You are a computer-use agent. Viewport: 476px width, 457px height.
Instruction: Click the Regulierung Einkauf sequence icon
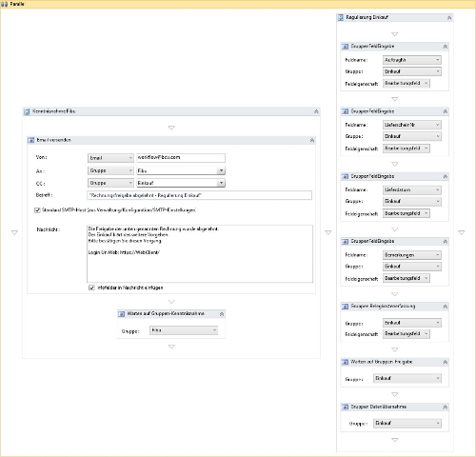341,17
